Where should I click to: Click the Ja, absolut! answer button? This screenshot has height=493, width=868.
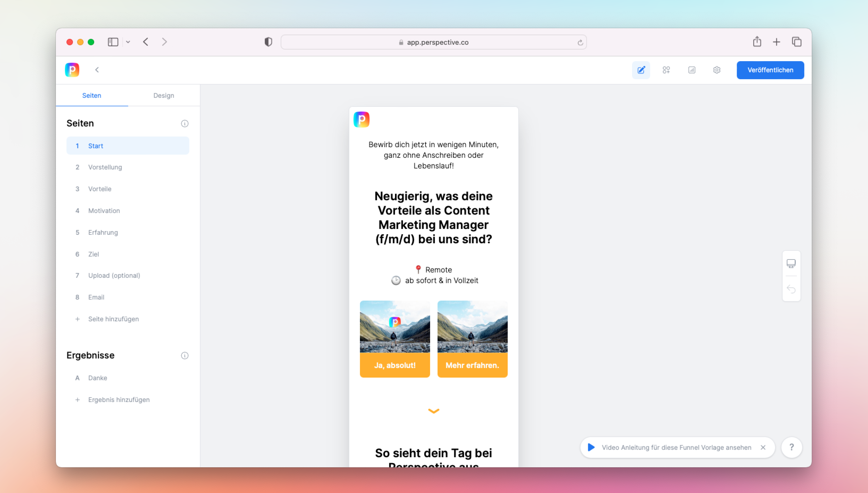click(394, 365)
